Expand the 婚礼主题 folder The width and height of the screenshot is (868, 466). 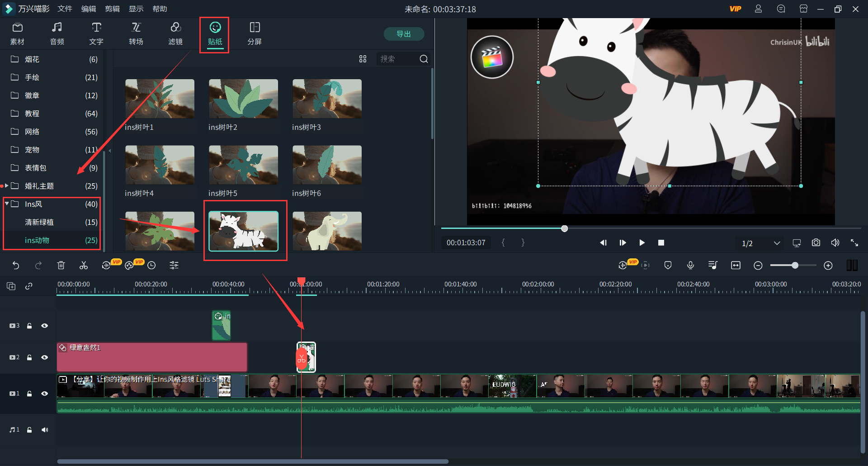coord(7,186)
